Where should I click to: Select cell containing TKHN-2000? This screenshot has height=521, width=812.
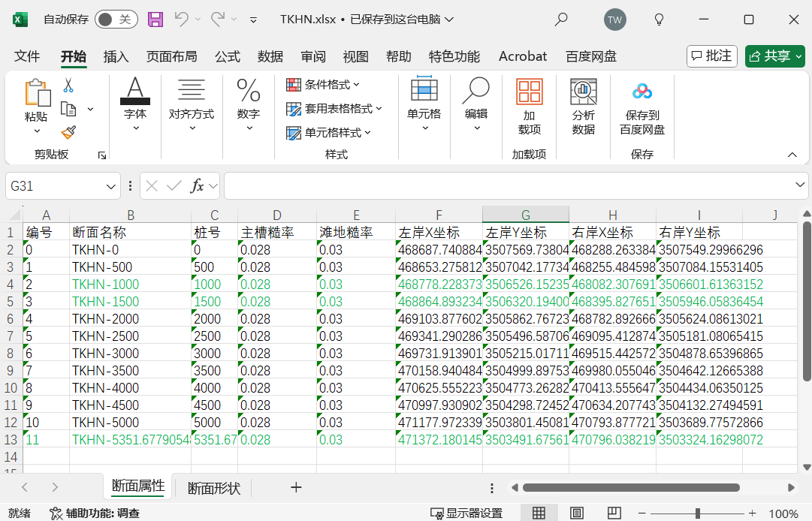[131, 319]
